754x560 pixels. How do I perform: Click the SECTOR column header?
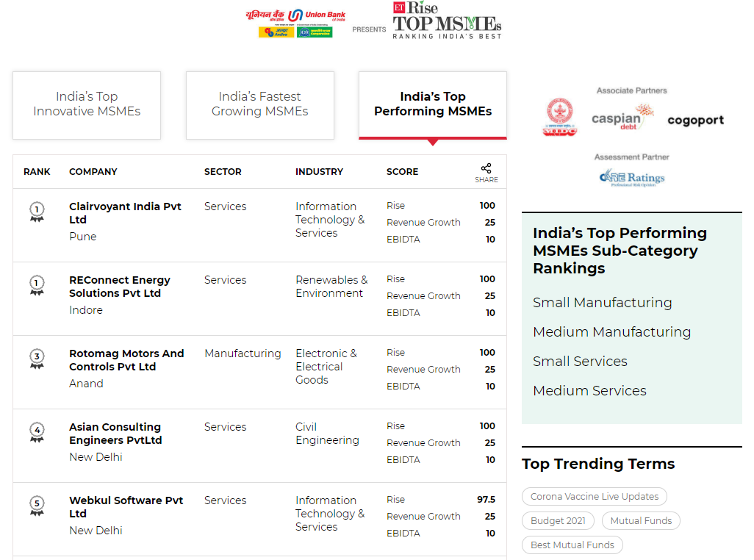tap(223, 172)
